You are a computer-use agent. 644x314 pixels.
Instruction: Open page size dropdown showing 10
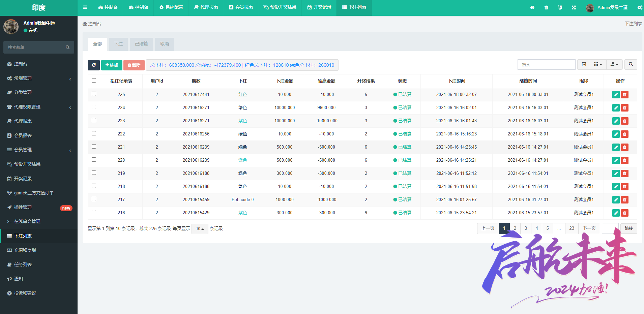point(200,229)
